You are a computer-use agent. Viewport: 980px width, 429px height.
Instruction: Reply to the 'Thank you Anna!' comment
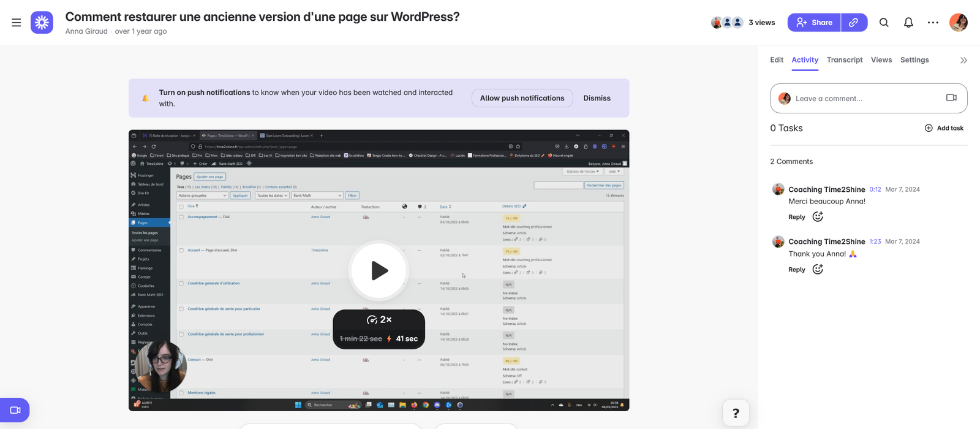coord(797,270)
